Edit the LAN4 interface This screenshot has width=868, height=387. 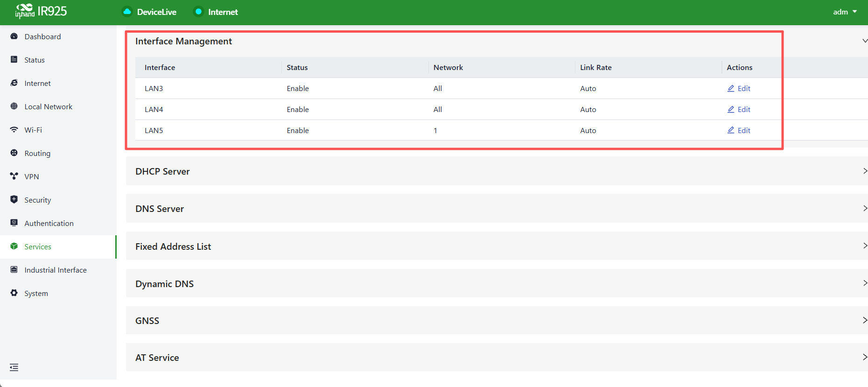[739, 109]
